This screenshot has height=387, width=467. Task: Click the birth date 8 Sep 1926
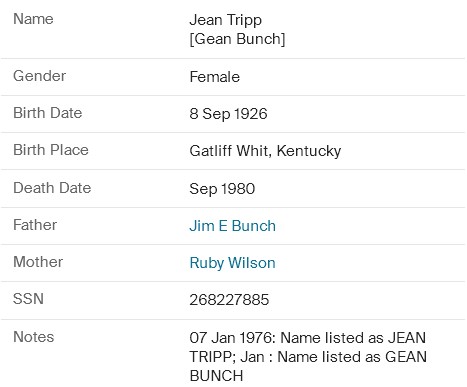[x=228, y=114]
